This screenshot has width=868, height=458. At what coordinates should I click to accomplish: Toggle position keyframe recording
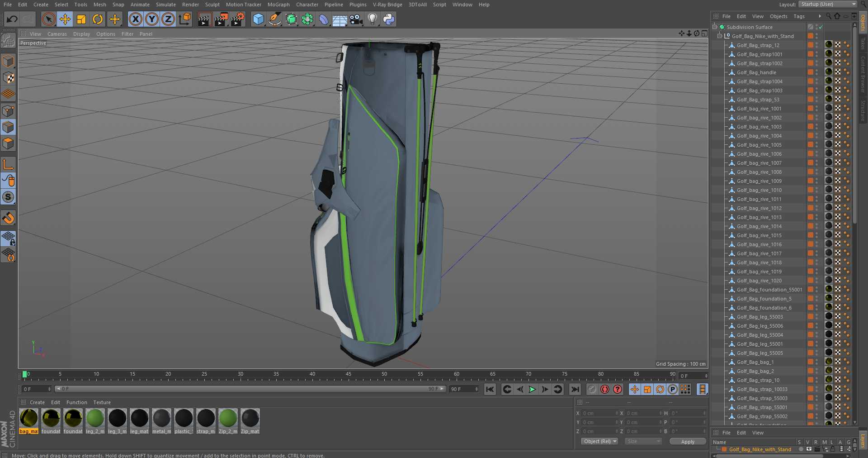(635, 389)
